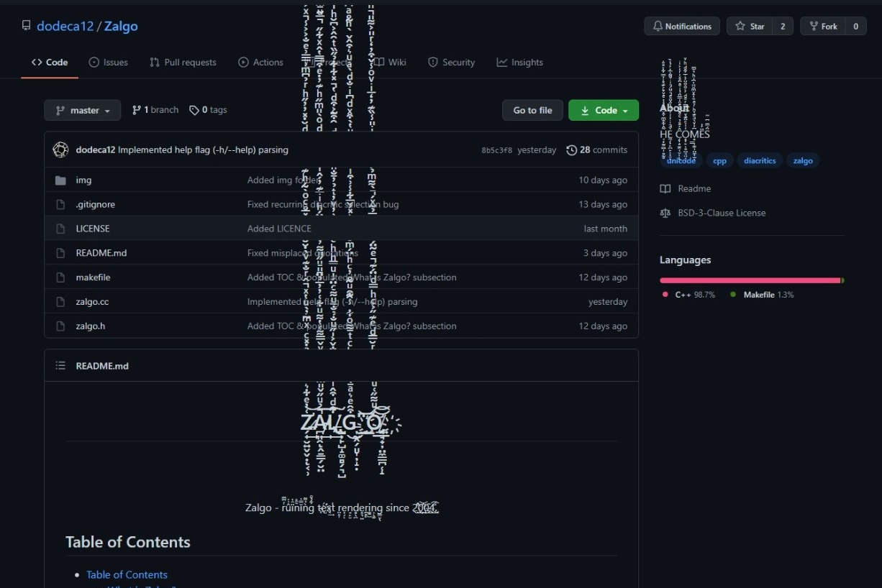Star the Zalgo repository

[x=750, y=27]
